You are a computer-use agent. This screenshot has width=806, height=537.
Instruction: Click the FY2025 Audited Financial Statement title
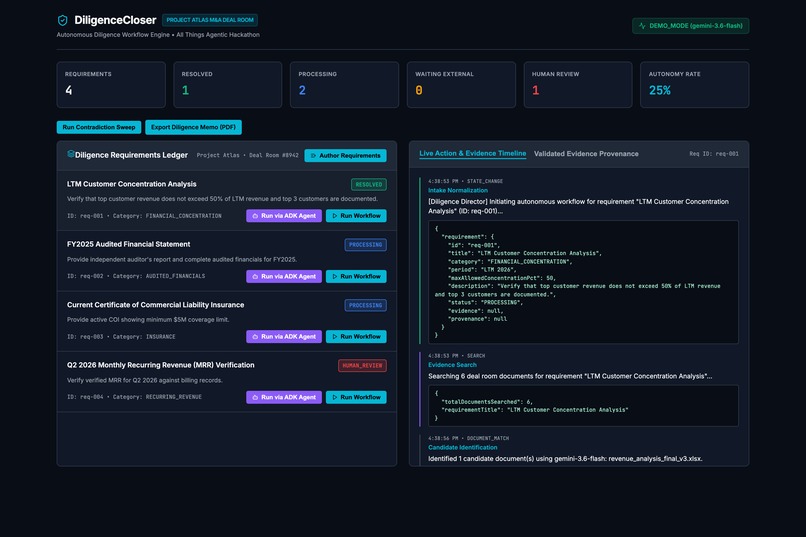point(129,244)
